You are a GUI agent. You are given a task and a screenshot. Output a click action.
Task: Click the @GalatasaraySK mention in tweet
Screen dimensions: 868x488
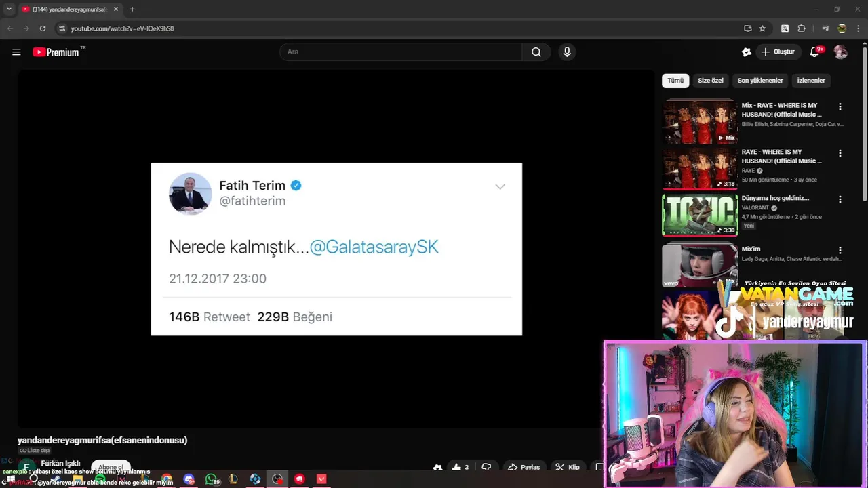[x=374, y=247]
